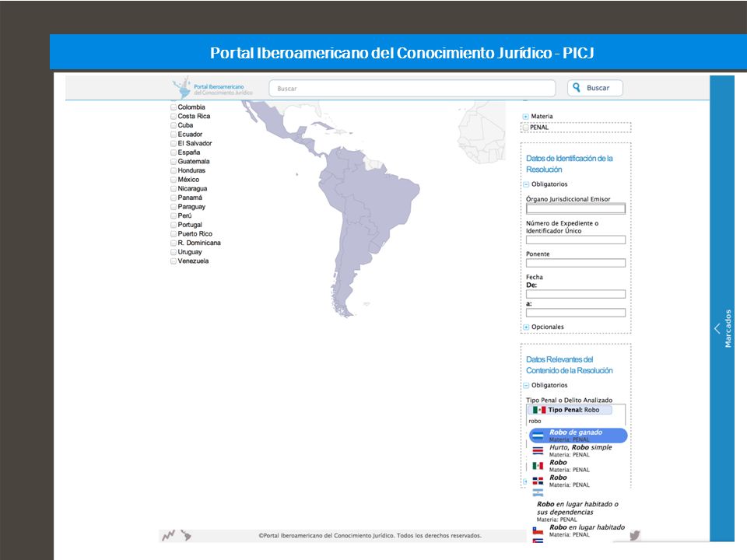Click the Guatemala country label
Image resolution: width=747 pixels, height=560 pixels.
pos(194,162)
